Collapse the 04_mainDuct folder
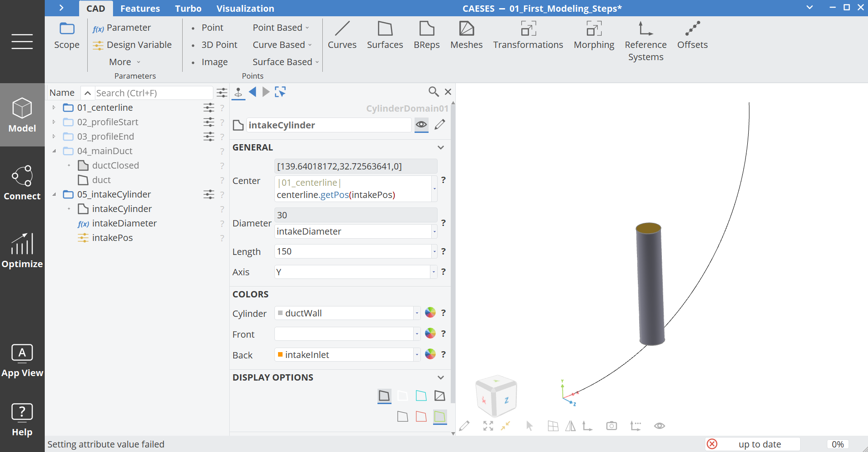This screenshot has width=868, height=452. coord(55,151)
